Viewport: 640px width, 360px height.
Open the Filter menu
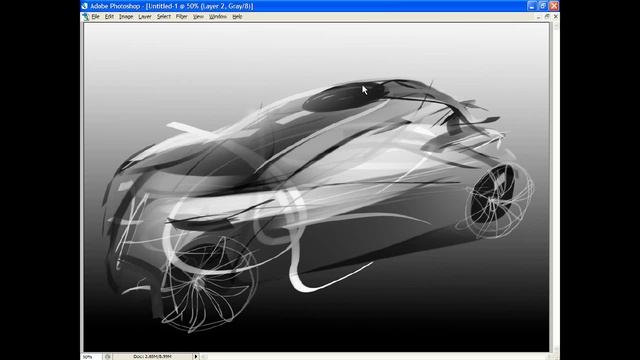181,17
